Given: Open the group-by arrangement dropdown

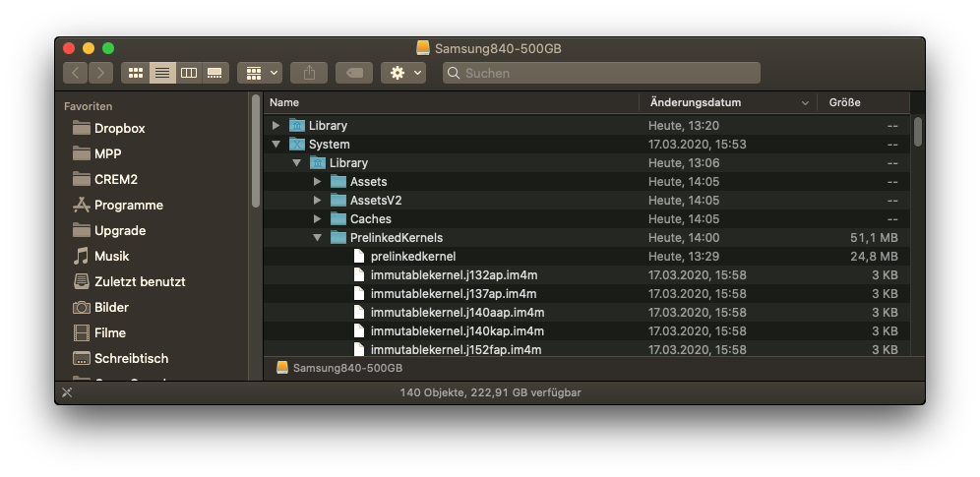Looking at the screenshot, I should (x=260, y=73).
